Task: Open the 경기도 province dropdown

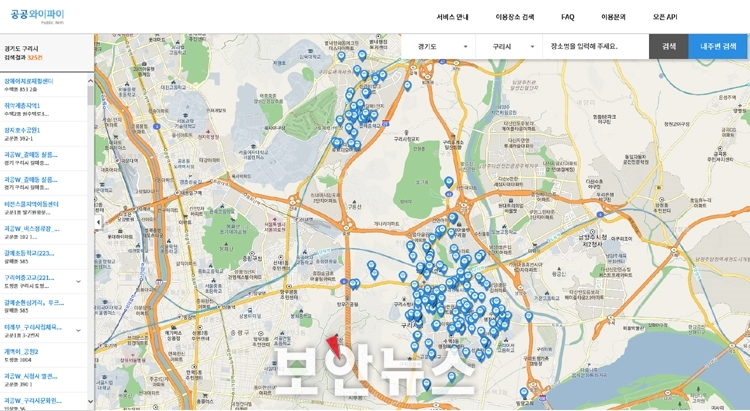Action: pos(438,46)
